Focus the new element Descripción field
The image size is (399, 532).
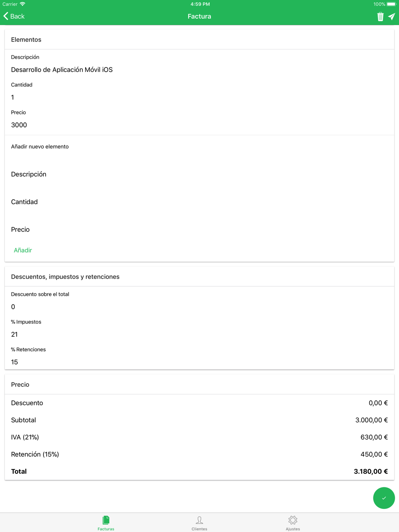pyautogui.click(x=199, y=174)
